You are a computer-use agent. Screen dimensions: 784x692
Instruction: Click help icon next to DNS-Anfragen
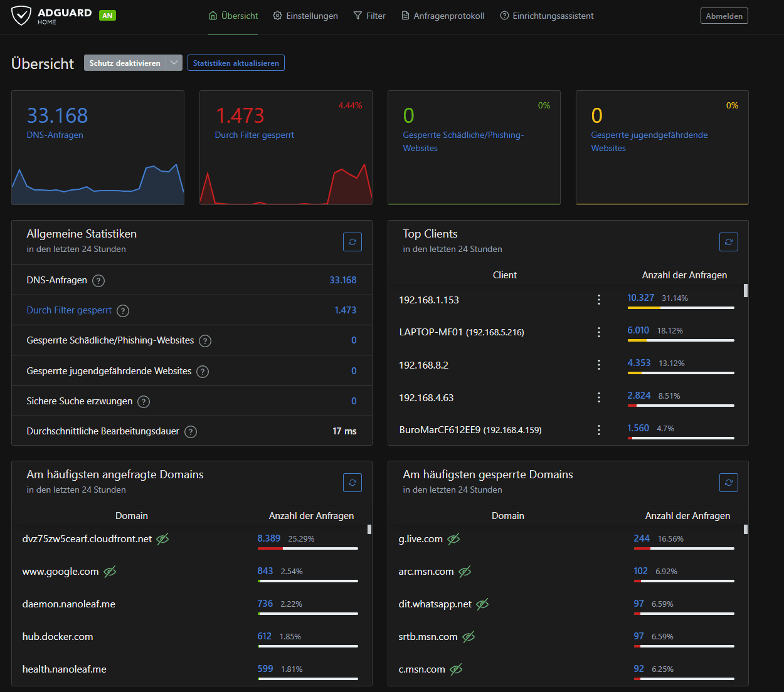(x=98, y=281)
